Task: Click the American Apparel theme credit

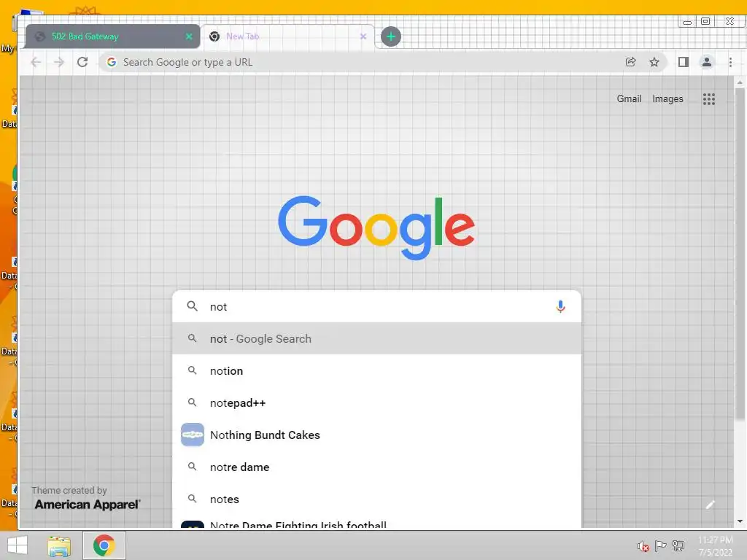Action: 88,505
